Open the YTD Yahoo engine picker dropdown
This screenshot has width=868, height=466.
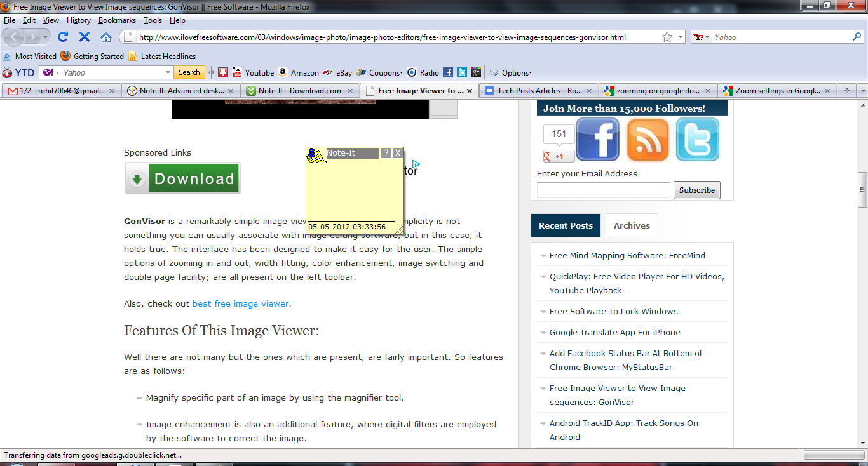51,73
